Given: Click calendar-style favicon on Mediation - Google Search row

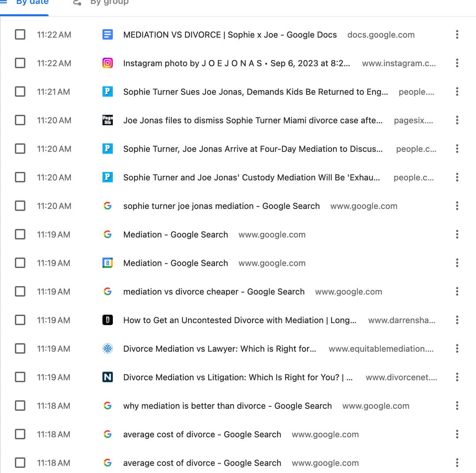Looking at the screenshot, I should tap(108, 263).
